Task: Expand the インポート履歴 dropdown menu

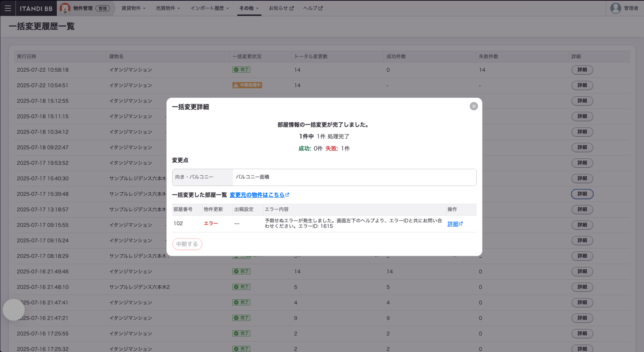Action: click(x=210, y=8)
